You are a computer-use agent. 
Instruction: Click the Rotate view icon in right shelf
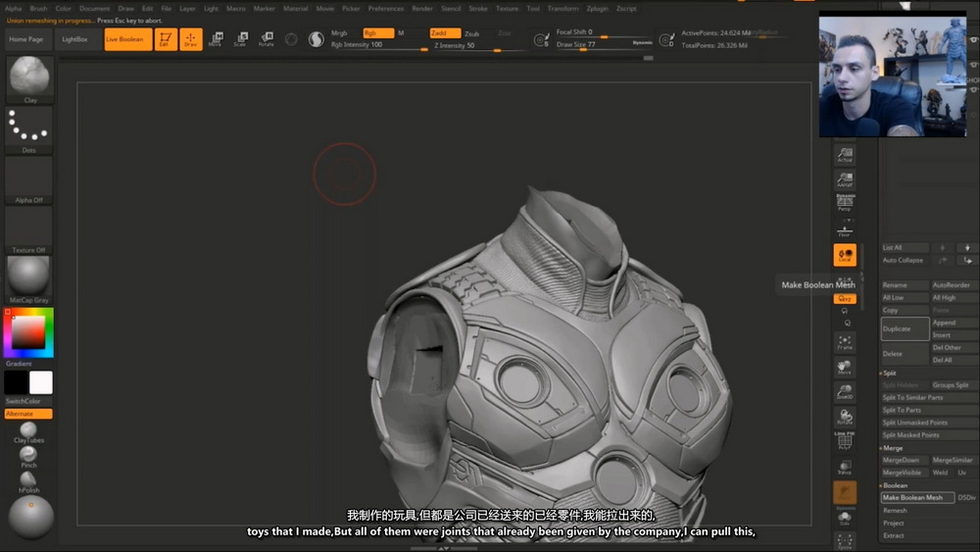click(845, 417)
